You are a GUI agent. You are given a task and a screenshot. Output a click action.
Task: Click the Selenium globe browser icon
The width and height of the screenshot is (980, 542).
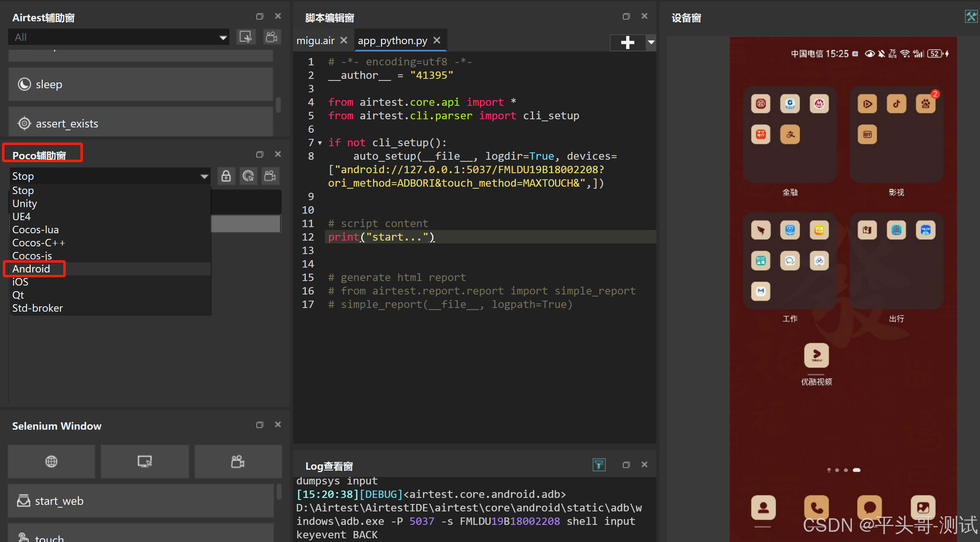pyautogui.click(x=51, y=462)
